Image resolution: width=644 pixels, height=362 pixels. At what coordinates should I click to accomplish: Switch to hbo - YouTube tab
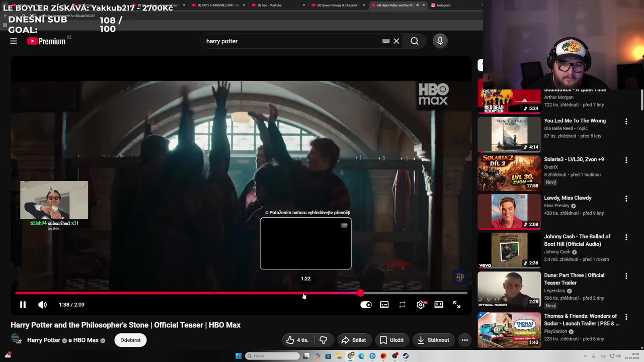pos(278,5)
